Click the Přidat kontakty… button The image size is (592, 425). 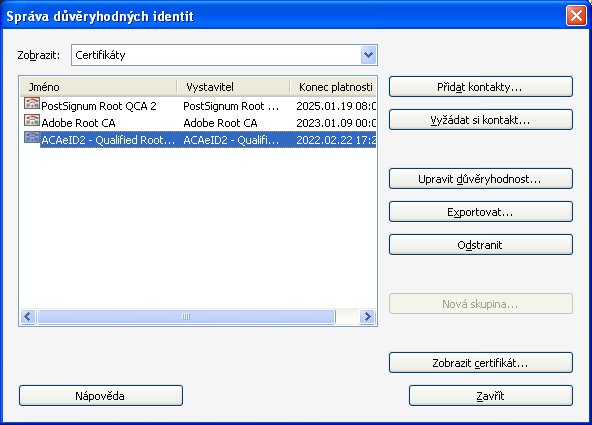point(481,87)
